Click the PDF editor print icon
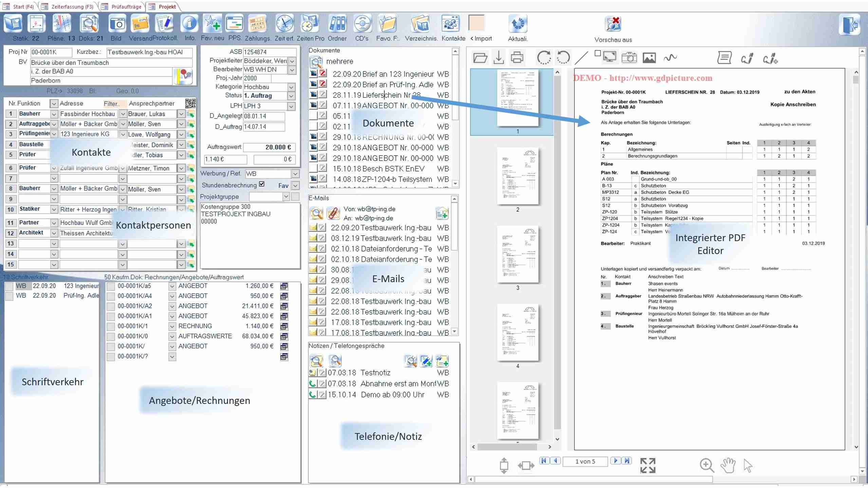 tap(517, 58)
